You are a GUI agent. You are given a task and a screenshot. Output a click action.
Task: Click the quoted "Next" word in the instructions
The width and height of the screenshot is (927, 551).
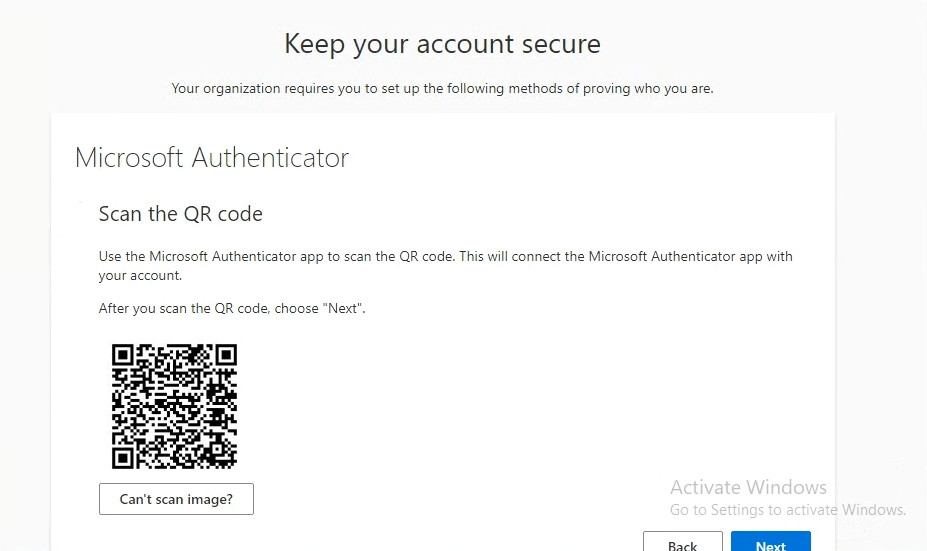click(x=343, y=309)
